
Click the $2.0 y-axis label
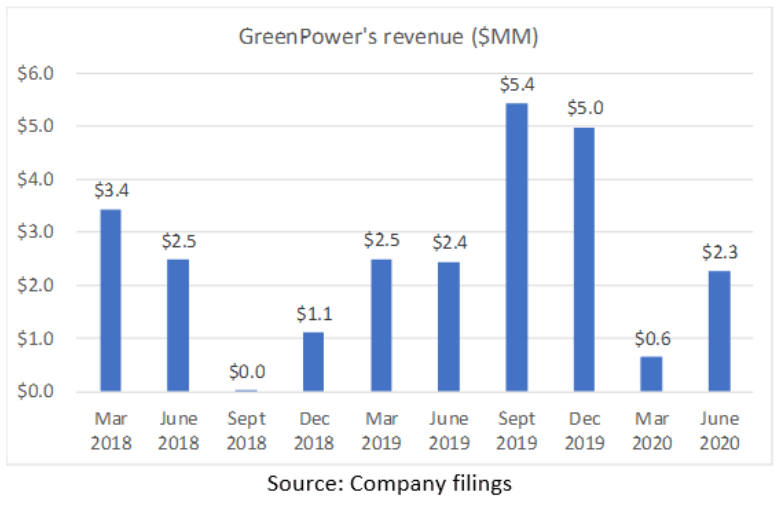point(35,286)
